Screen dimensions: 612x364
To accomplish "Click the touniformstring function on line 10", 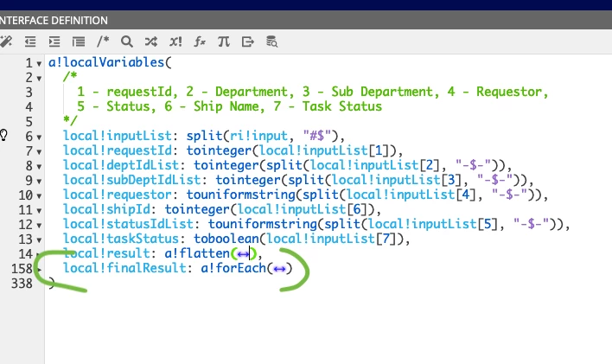I will (240, 195).
